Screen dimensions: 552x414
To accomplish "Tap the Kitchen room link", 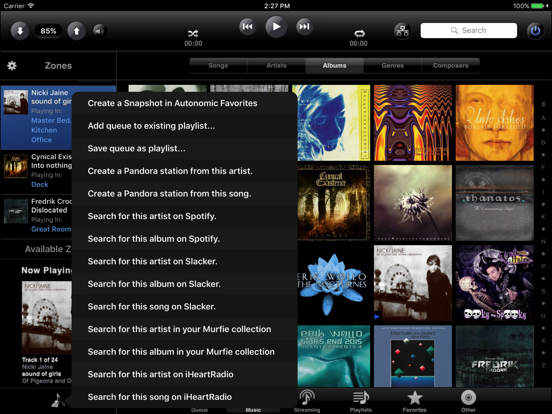I will click(x=44, y=130).
